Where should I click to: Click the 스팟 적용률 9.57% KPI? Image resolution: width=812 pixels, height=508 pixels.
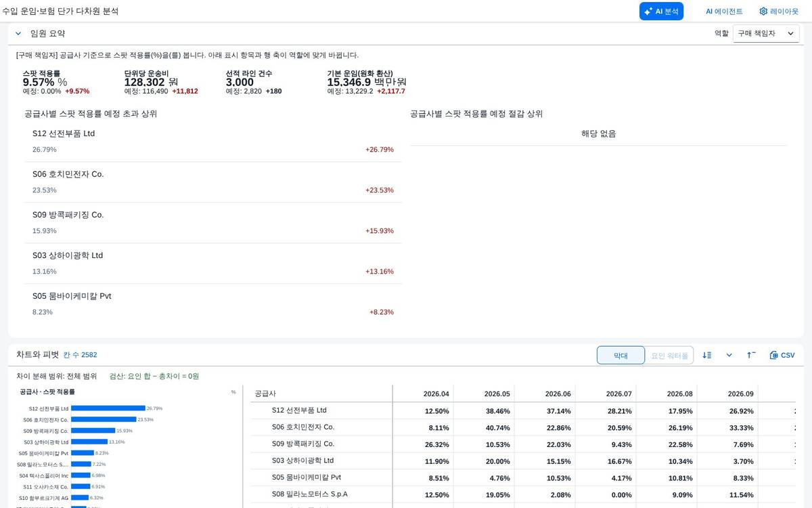(56, 82)
